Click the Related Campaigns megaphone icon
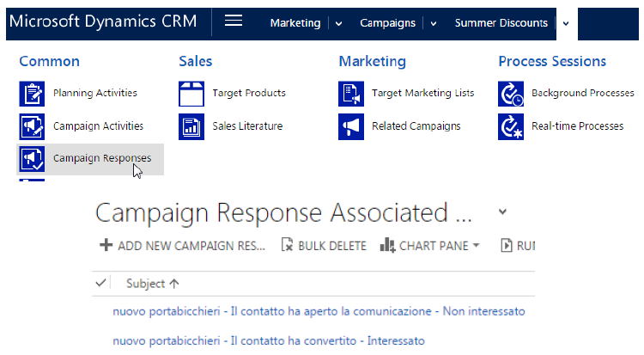 pyautogui.click(x=351, y=126)
